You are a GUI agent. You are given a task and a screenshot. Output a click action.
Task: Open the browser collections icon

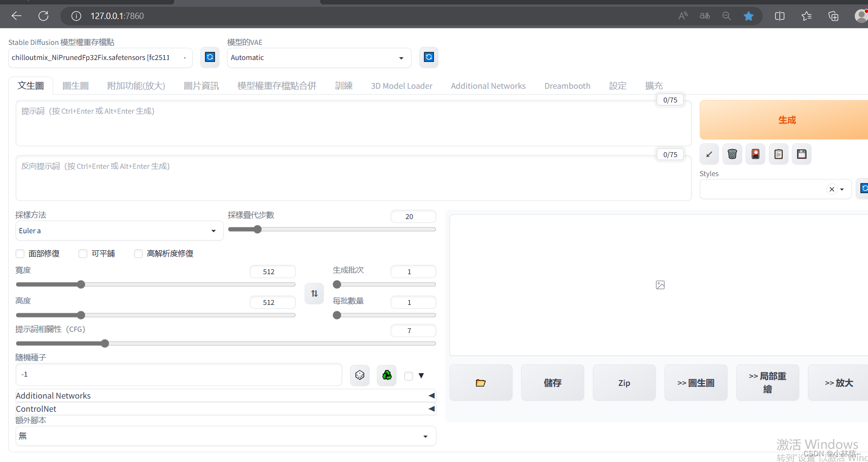tap(833, 16)
